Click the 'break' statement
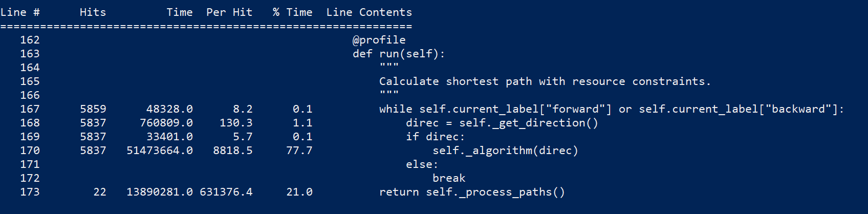Screen dimensions: 868x214 tap(449, 178)
